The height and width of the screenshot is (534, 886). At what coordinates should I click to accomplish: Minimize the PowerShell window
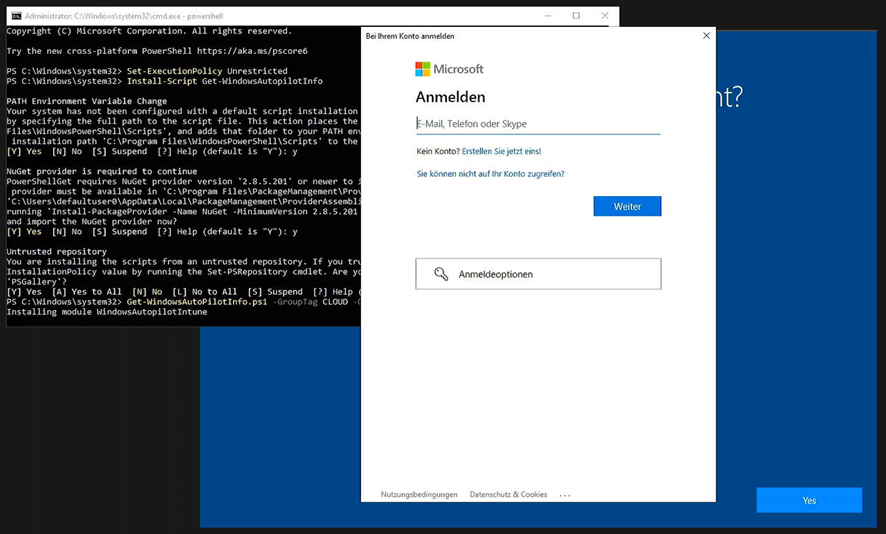tap(547, 16)
